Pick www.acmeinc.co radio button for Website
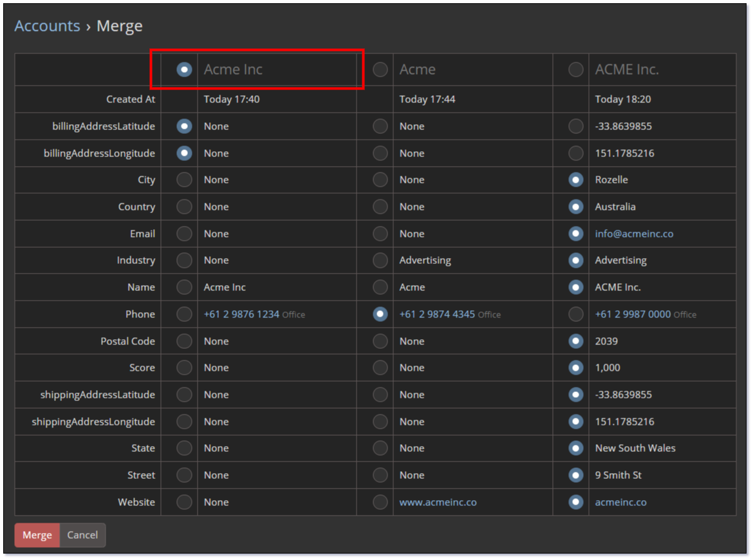Viewport: 753px width, 560px height. pyautogui.click(x=380, y=502)
